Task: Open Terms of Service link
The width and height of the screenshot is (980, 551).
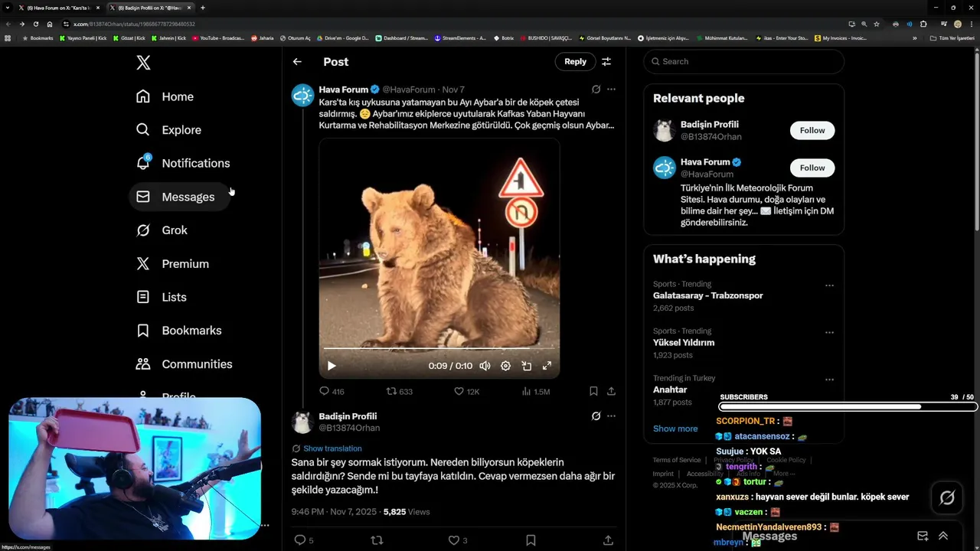Action: (677, 460)
